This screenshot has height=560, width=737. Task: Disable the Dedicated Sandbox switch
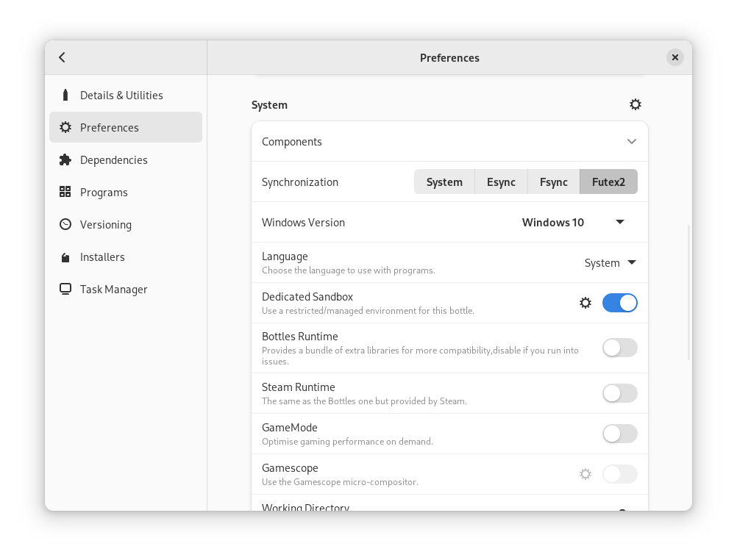pos(619,303)
